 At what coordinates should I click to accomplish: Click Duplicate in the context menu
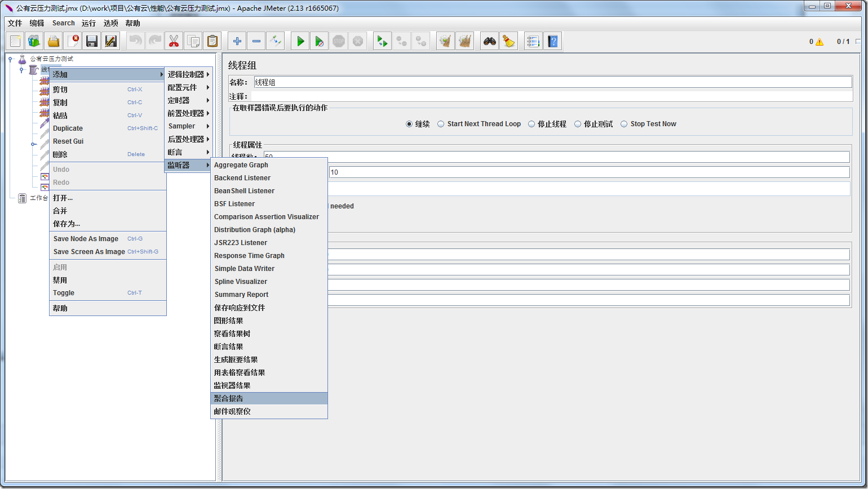108,128
